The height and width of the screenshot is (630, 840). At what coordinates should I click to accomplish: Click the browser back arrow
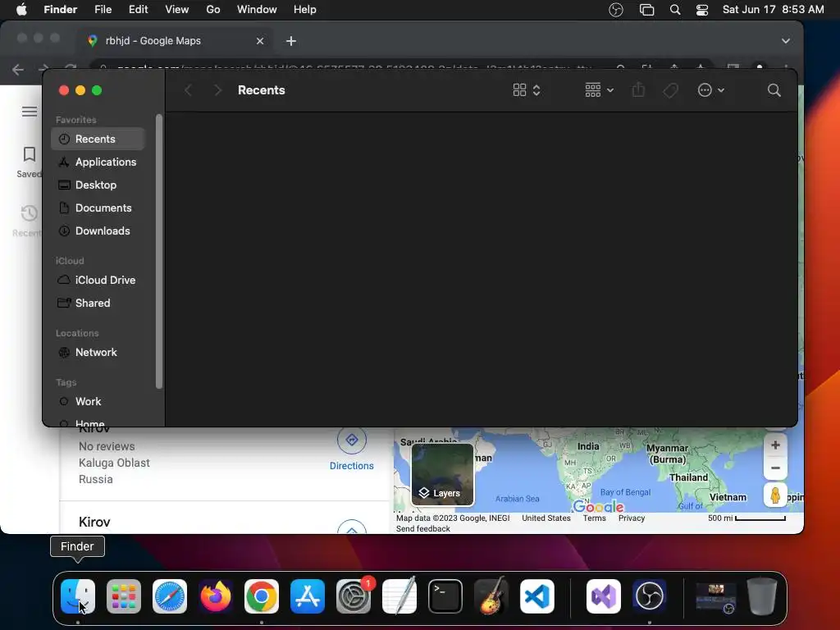click(18, 69)
